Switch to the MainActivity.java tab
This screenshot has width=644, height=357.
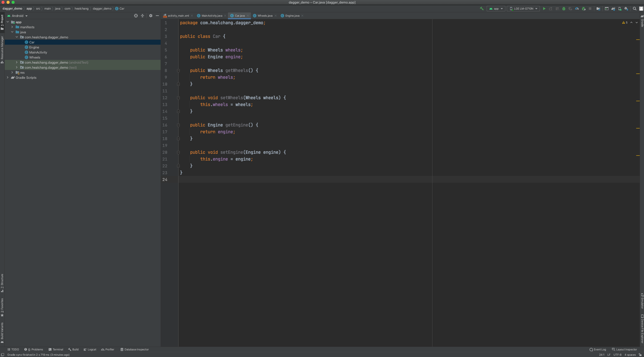[211, 16]
